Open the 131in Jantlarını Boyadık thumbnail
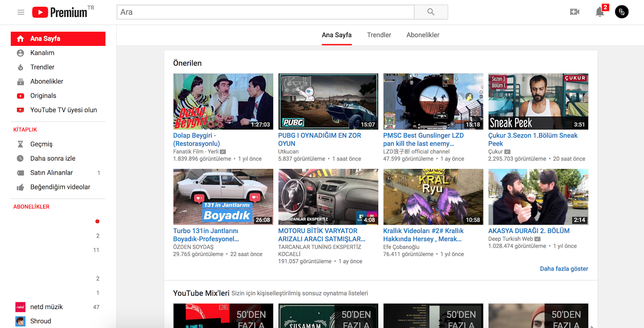 (223, 197)
